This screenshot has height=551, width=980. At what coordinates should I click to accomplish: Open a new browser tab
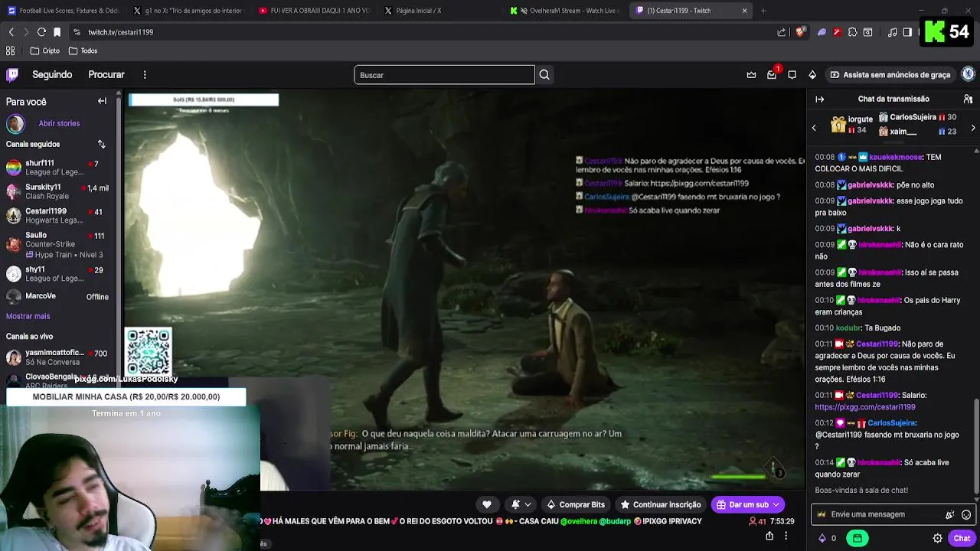[x=763, y=11]
